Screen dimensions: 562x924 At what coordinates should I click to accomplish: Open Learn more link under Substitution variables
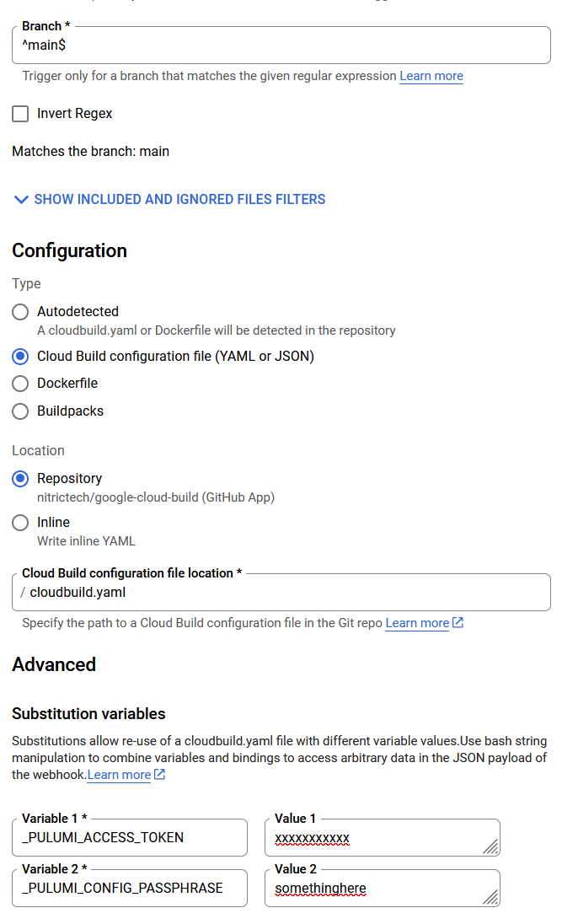tap(119, 775)
